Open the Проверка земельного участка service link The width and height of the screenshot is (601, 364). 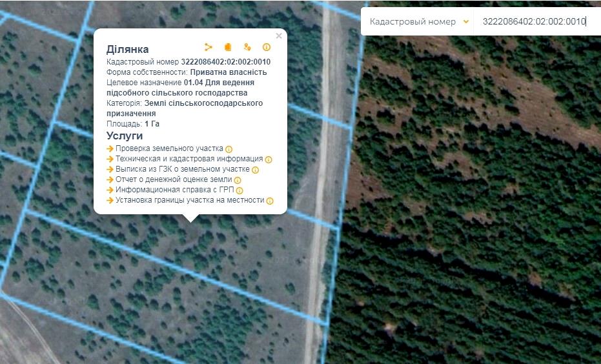[x=169, y=148]
